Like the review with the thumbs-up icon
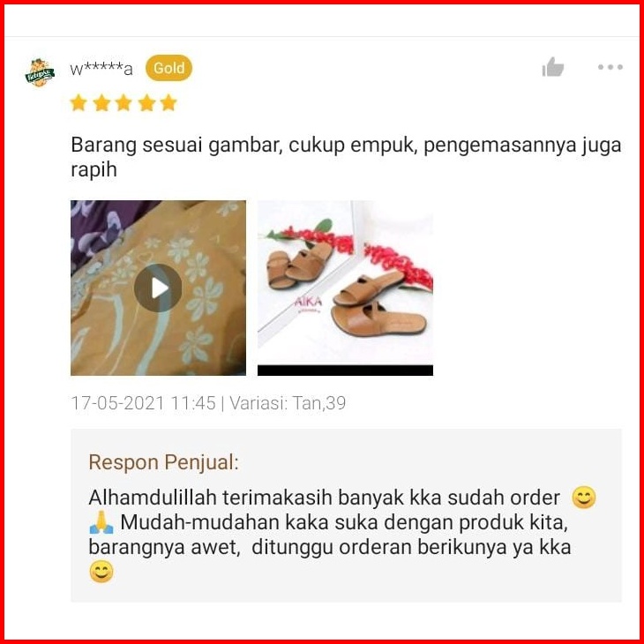 pyautogui.click(x=552, y=67)
